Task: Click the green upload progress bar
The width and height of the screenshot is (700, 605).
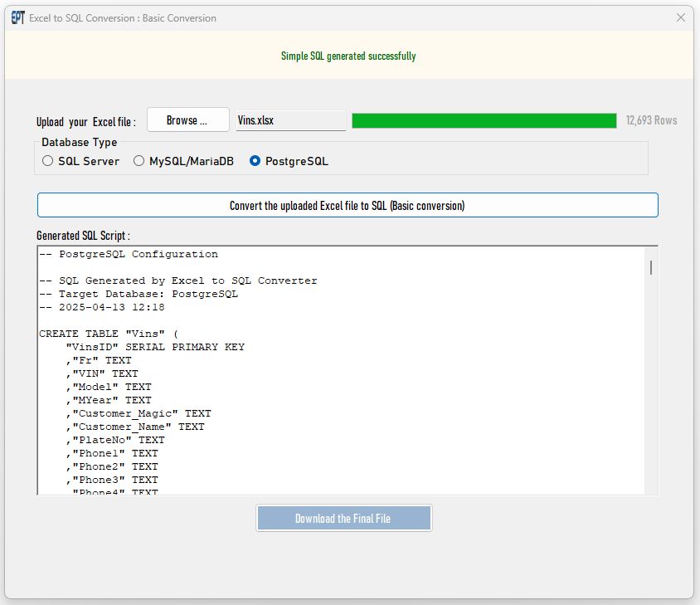Action: [x=484, y=120]
